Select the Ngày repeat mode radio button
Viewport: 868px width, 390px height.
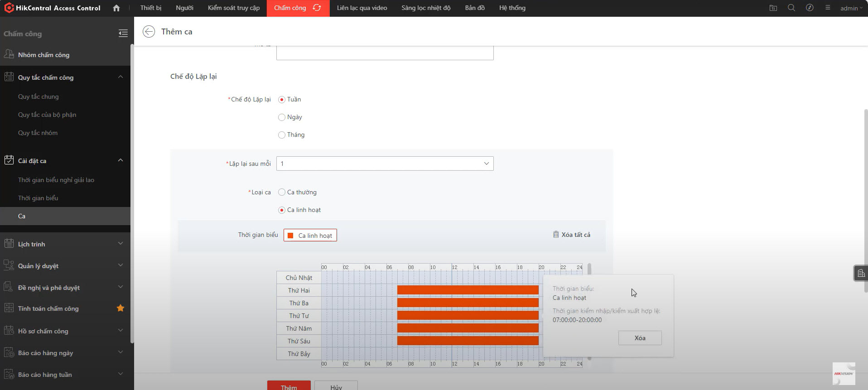point(282,117)
